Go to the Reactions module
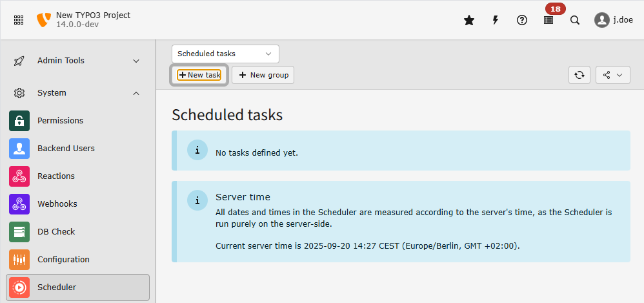 click(x=55, y=176)
